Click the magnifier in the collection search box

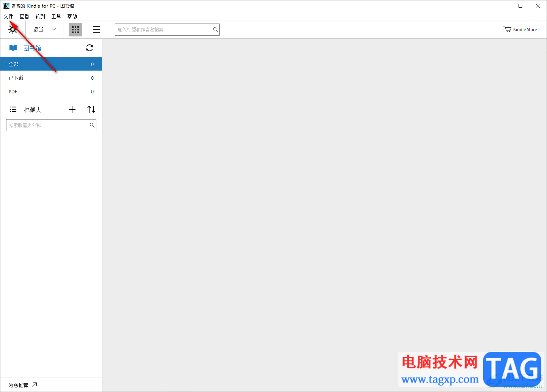(92, 125)
